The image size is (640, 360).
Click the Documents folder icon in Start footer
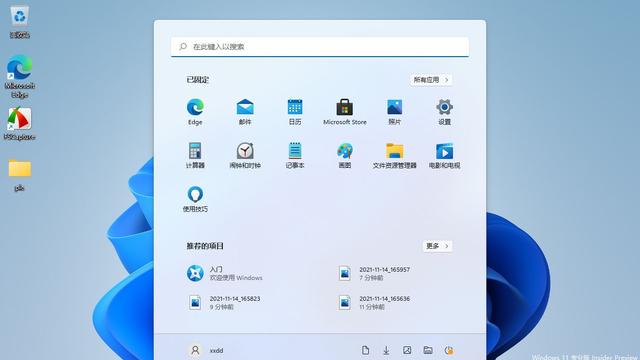pyautogui.click(x=365, y=350)
